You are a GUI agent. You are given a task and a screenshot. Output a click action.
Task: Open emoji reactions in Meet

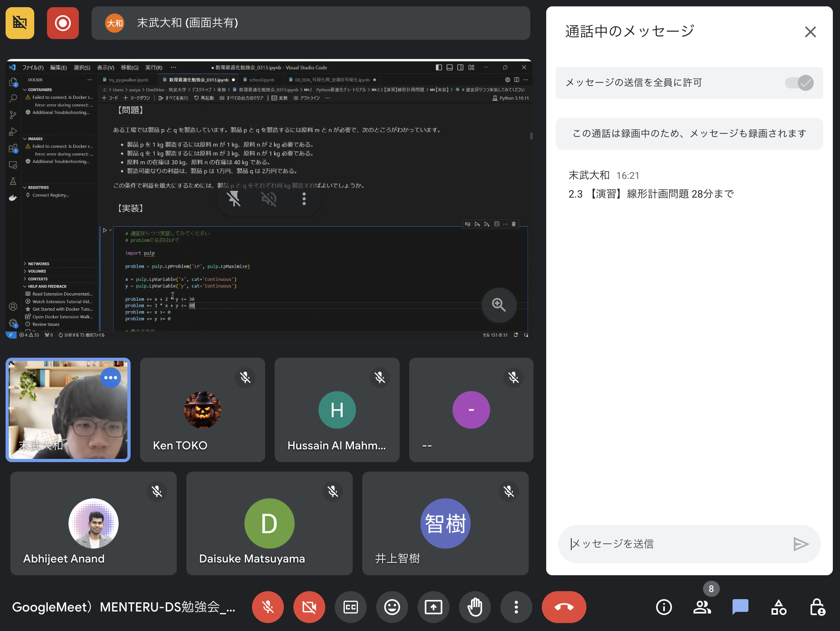(392, 607)
